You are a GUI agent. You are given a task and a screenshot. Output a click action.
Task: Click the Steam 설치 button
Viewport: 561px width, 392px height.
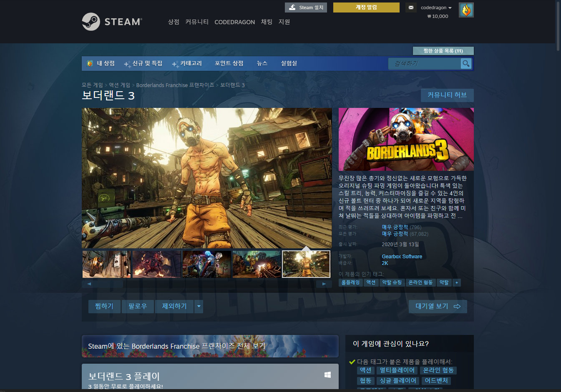(x=306, y=7)
